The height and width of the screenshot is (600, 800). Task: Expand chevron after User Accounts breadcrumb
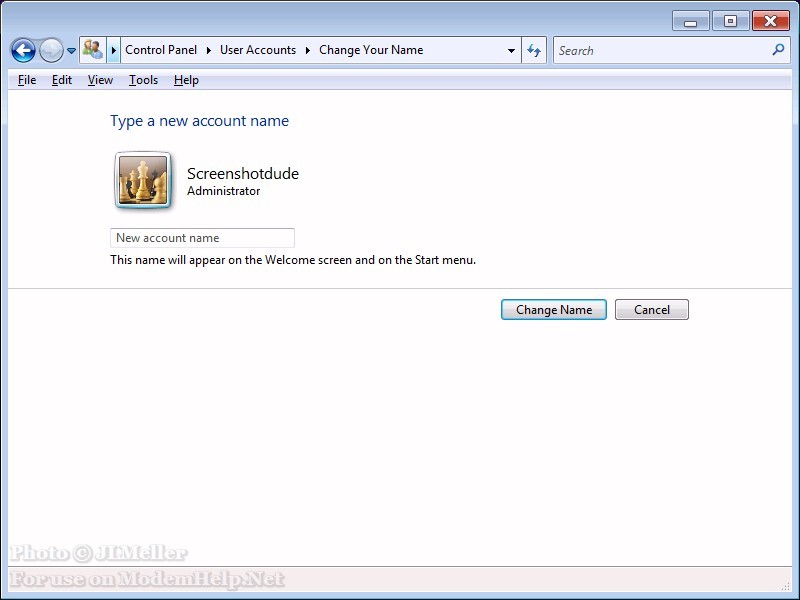pos(308,50)
